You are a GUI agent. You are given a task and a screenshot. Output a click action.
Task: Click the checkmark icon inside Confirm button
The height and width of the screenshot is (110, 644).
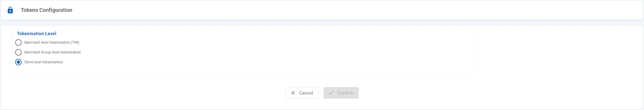[x=331, y=93]
